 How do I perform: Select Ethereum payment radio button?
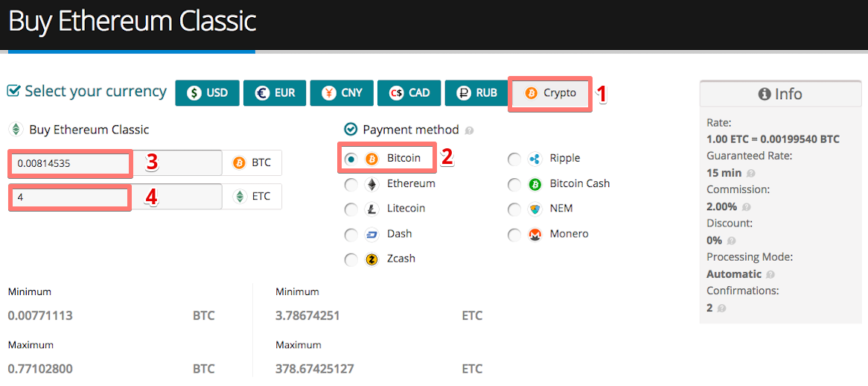351,184
